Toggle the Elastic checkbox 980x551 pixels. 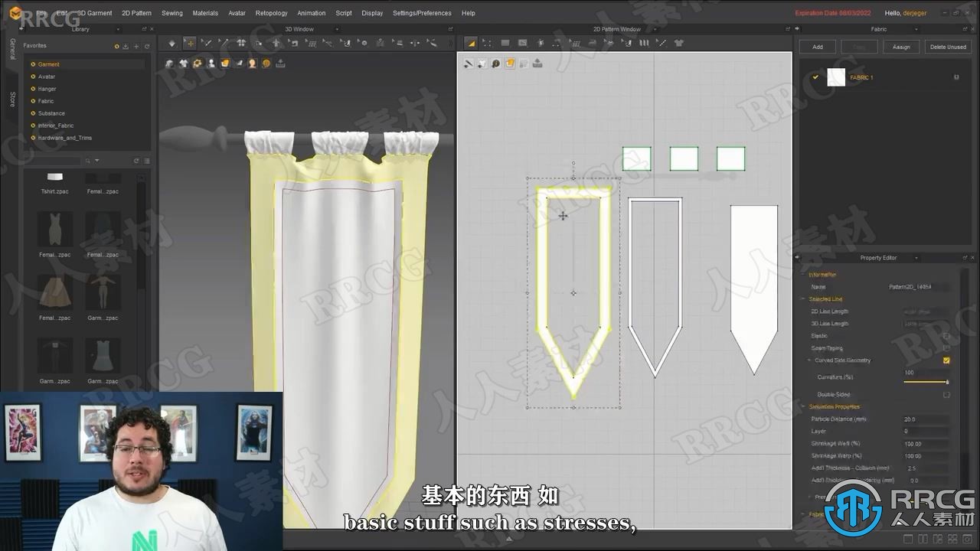tap(946, 336)
